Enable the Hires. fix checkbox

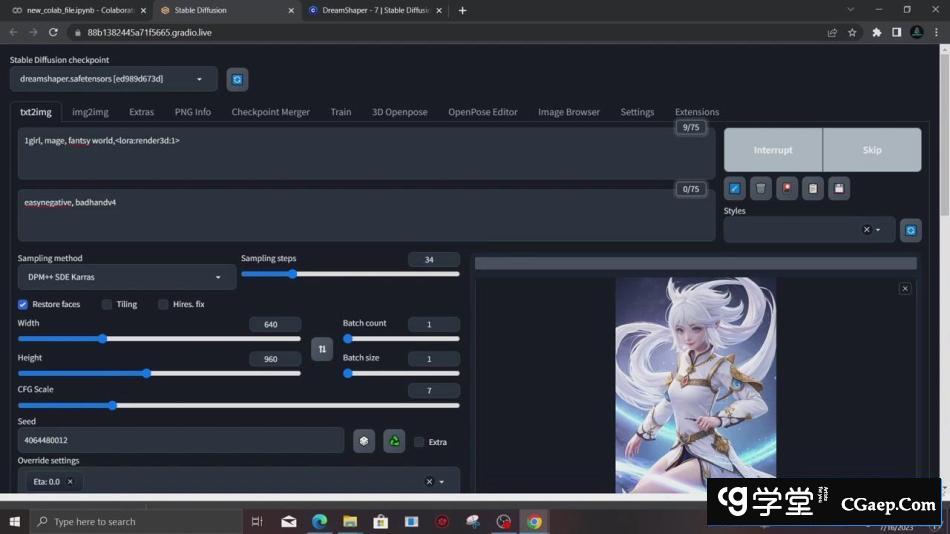pyautogui.click(x=163, y=304)
